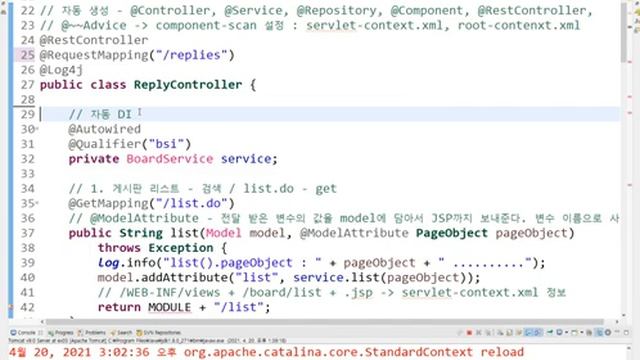The image size is (640, 360).
Task: Click the throws Exception clause
Action: [x=155, y=248]
